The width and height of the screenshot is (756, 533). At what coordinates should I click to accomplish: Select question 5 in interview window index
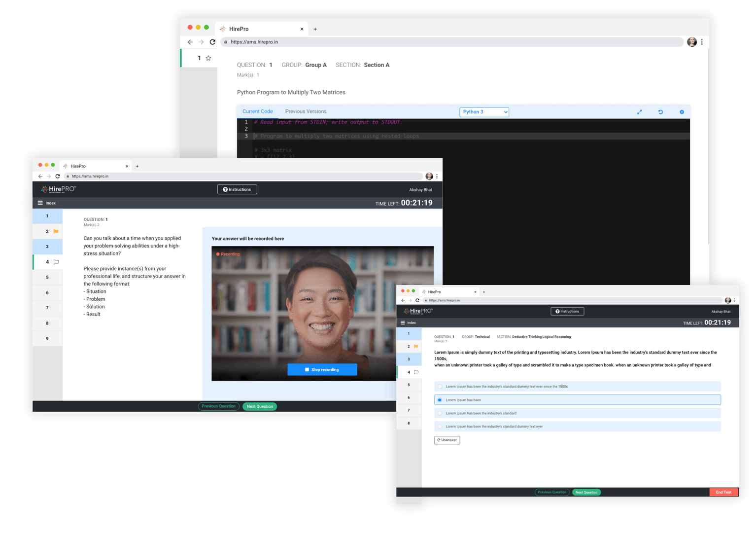pyautogui.click(x=47, y=277)
